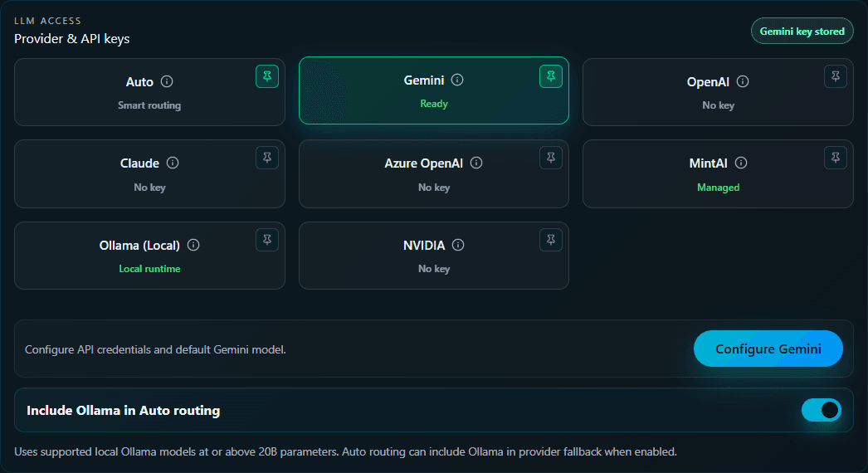Image resolution: width=868 pixels, height=473 pixels.
Task: Pin the Ollama (Local) provider card
Action: [267, 240]
